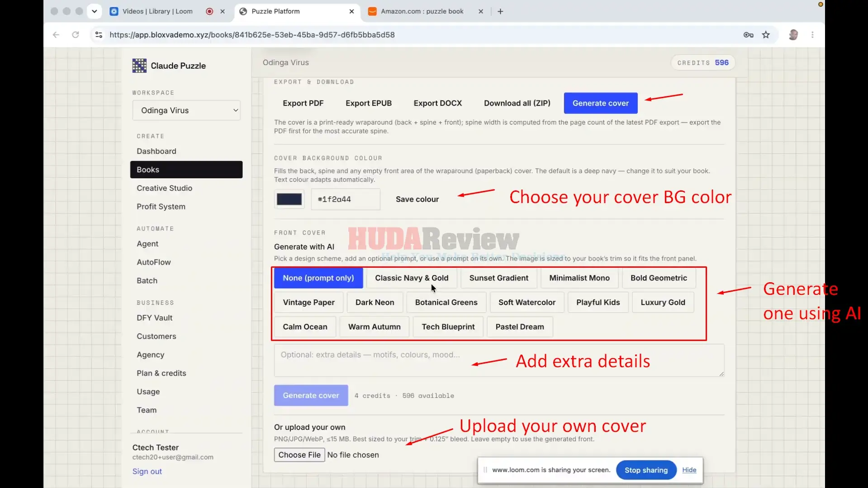Click the password key icon in address bar
Viewport: 868px width, 488px height.
pyautogui.click(x=748, y=35)
